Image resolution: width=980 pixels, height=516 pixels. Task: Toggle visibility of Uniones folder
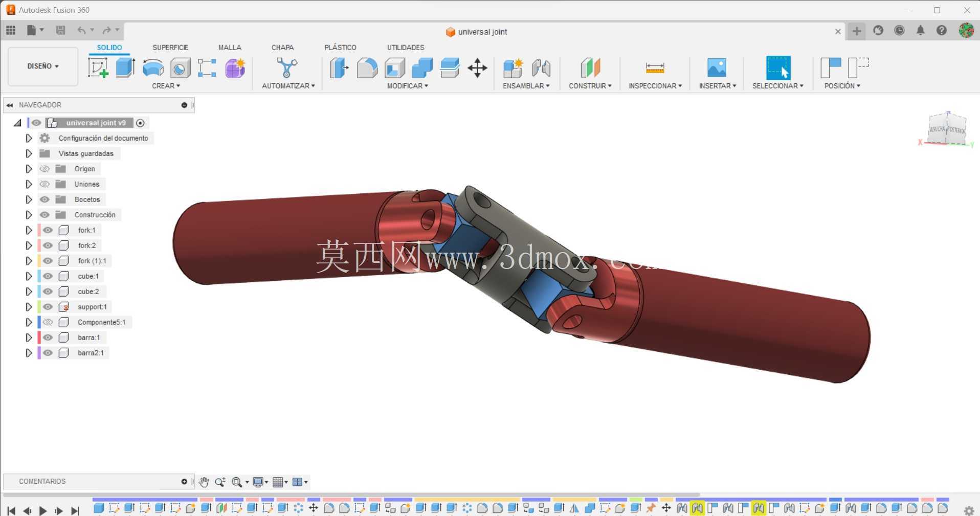(44, 184)
